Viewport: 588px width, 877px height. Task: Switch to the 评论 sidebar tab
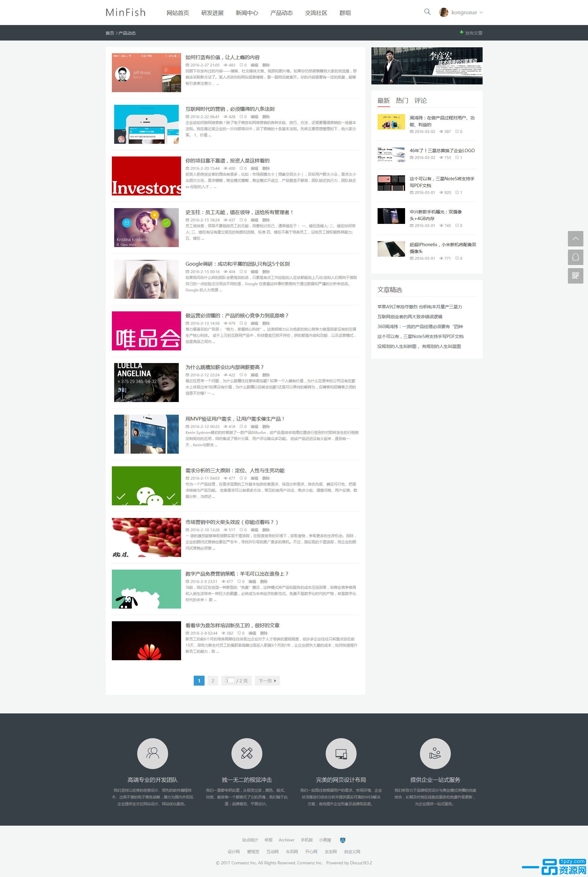[x=420, y=101]
